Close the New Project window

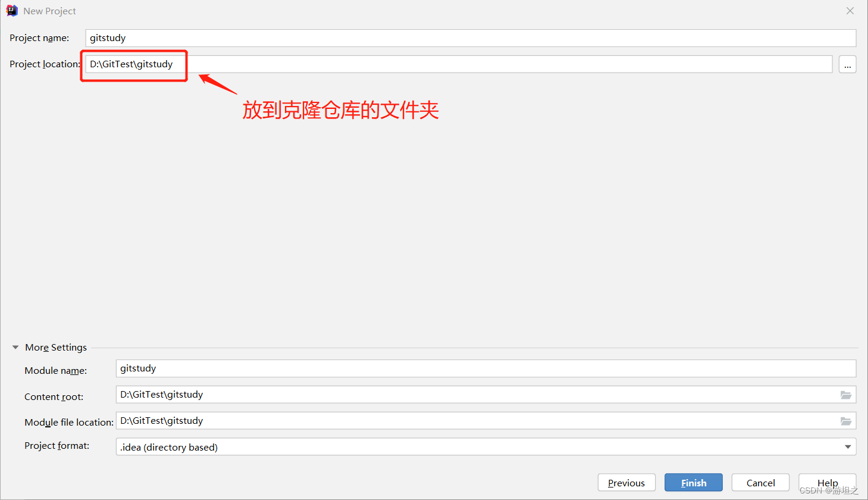click(x=850, y=11)
